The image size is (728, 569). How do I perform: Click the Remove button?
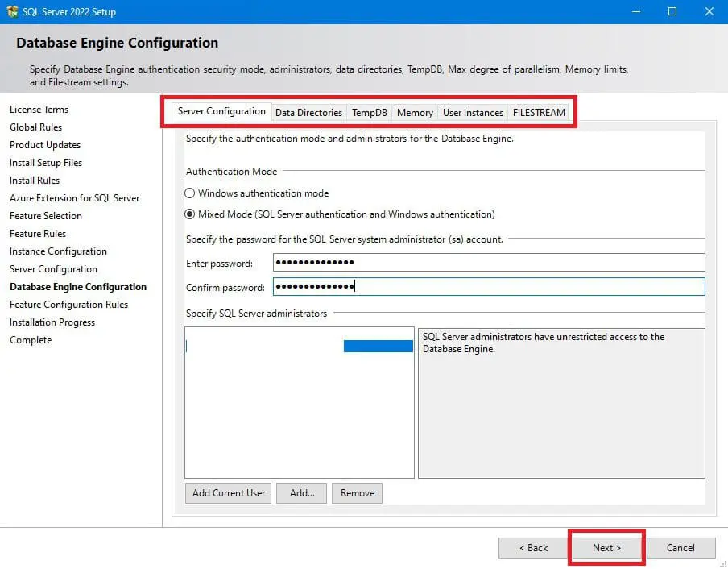(x=357, y=492)
